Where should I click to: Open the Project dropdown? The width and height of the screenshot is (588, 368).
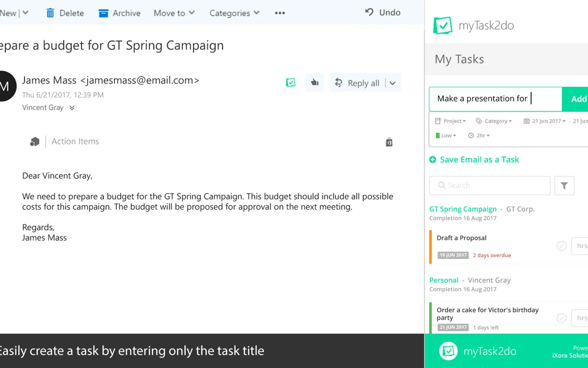pos(451,121)
